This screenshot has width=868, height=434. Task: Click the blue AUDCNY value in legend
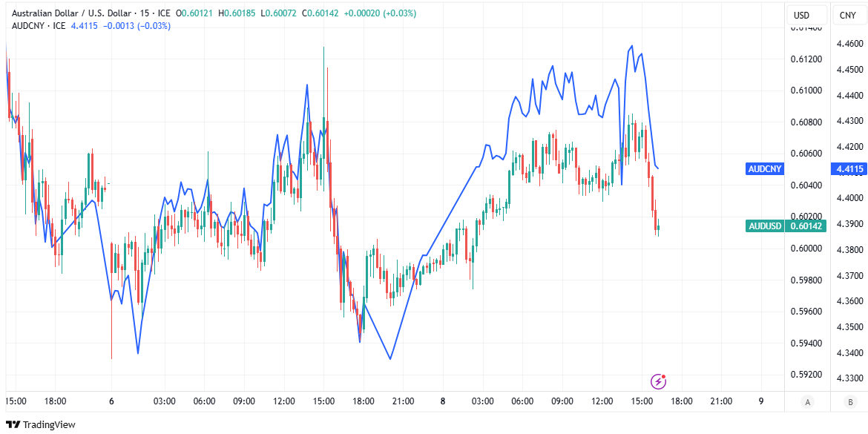point(84,26)
